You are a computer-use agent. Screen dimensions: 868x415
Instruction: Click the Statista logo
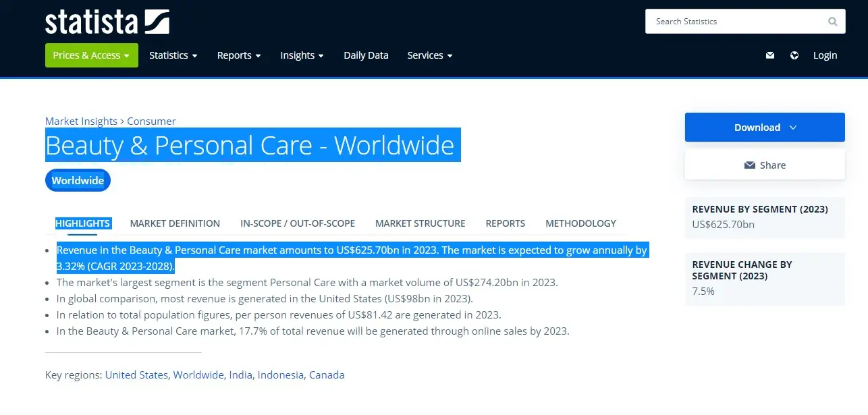pyautogui.click(x=107, y=22)
